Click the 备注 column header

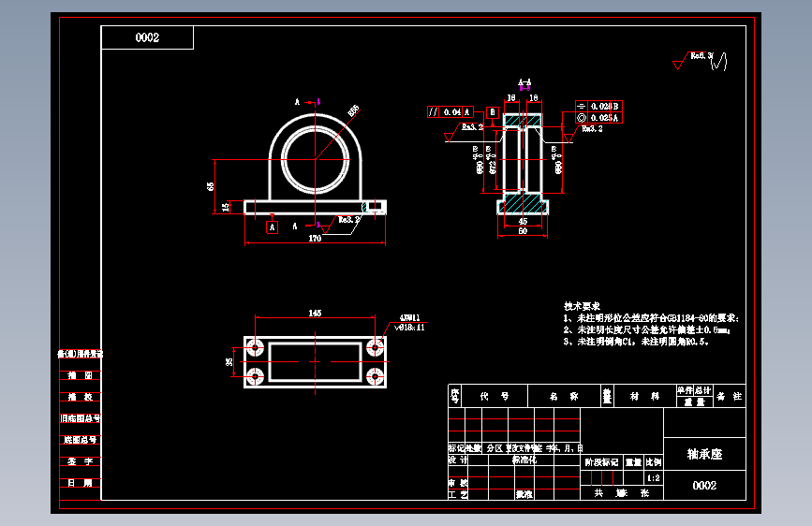point(730,396)
